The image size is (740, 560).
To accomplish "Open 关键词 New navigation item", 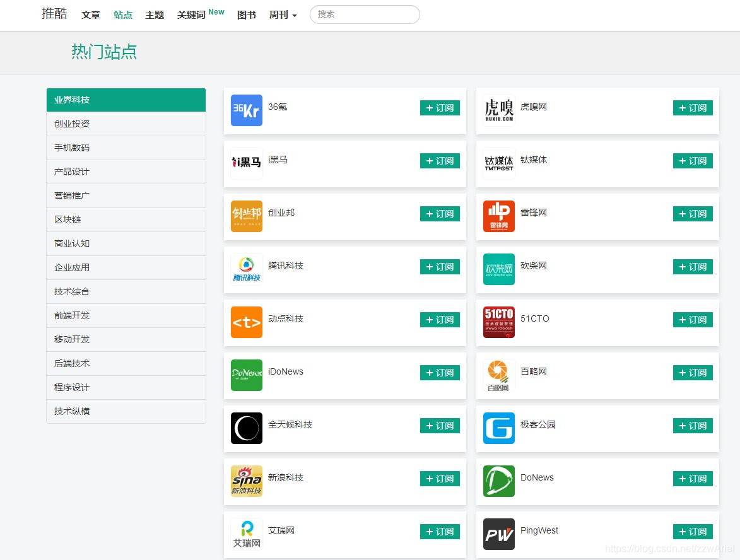I will pos(201,14).
